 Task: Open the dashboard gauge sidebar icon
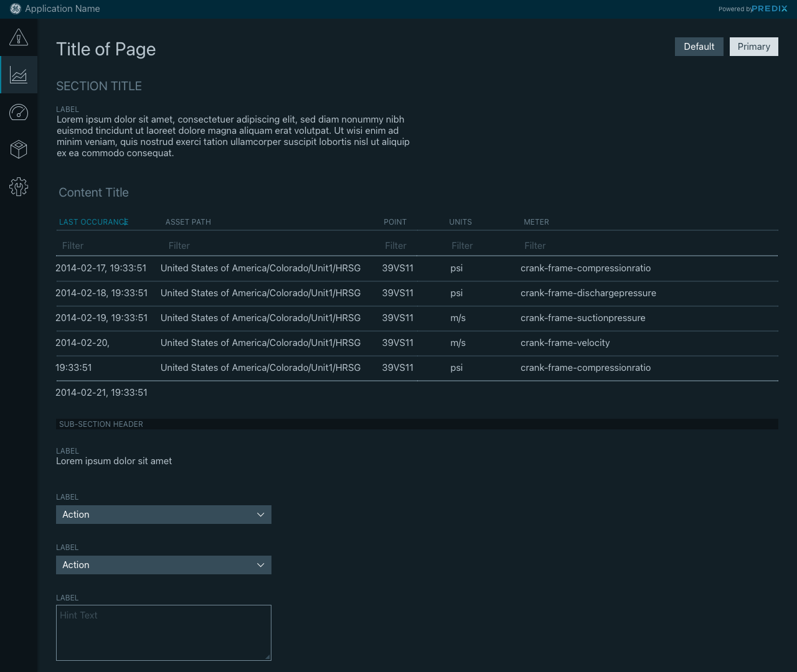coord(19,112)
